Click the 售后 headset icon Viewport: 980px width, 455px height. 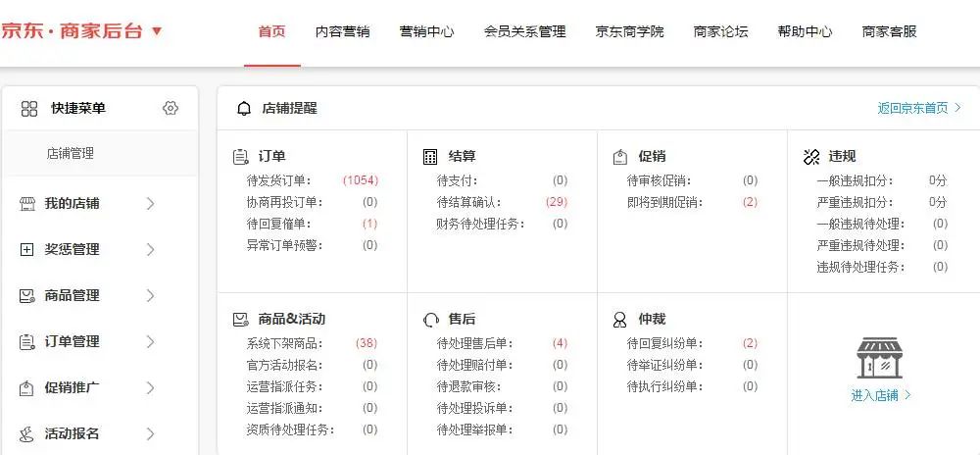430,320
